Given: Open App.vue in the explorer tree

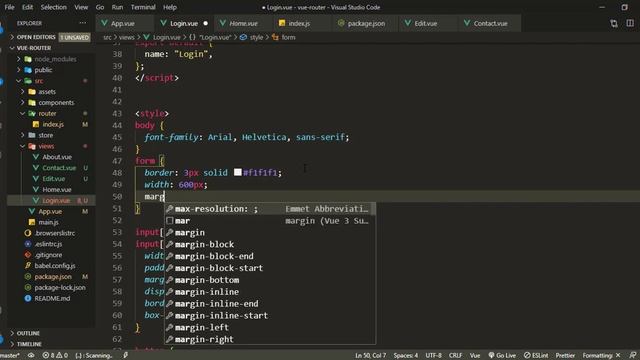Looking at the screenshot, I should [50, 211].
